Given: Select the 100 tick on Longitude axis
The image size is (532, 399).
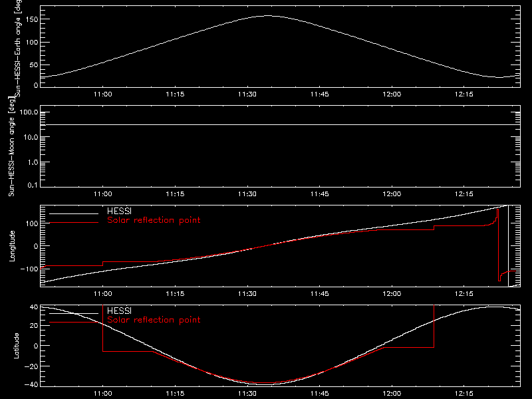Looking at the screenshot, I should 32,223.
